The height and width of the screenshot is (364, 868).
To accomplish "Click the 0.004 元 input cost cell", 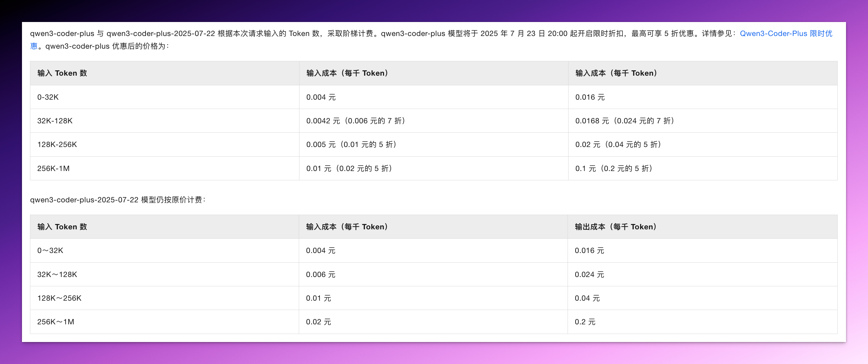I will [321, 97].
